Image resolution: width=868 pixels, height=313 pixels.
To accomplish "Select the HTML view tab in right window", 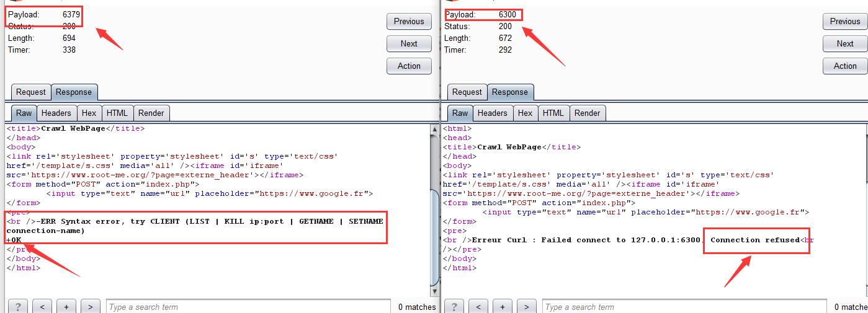I will [x=553, y=113].
